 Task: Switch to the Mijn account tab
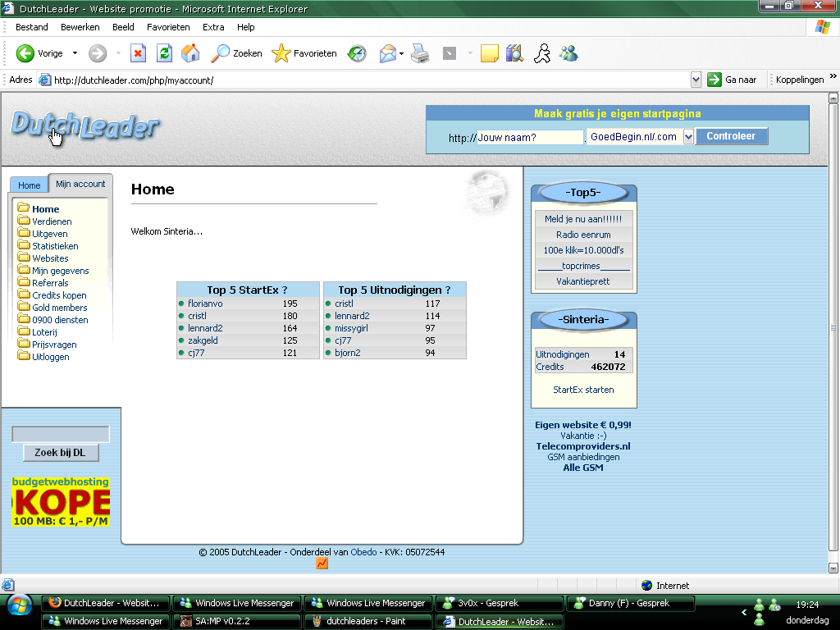coord(80,184)
